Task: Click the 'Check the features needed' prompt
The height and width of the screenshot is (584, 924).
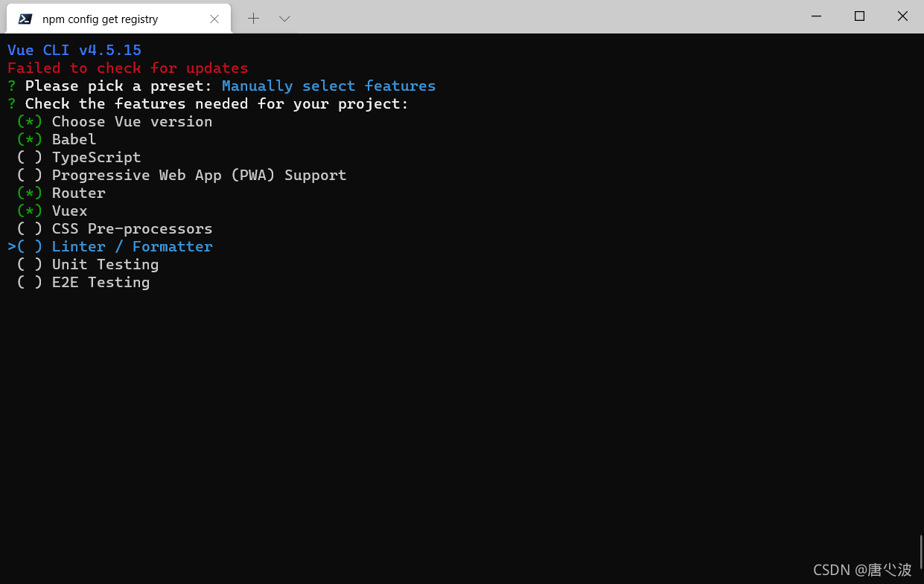Action: [217, 103]
